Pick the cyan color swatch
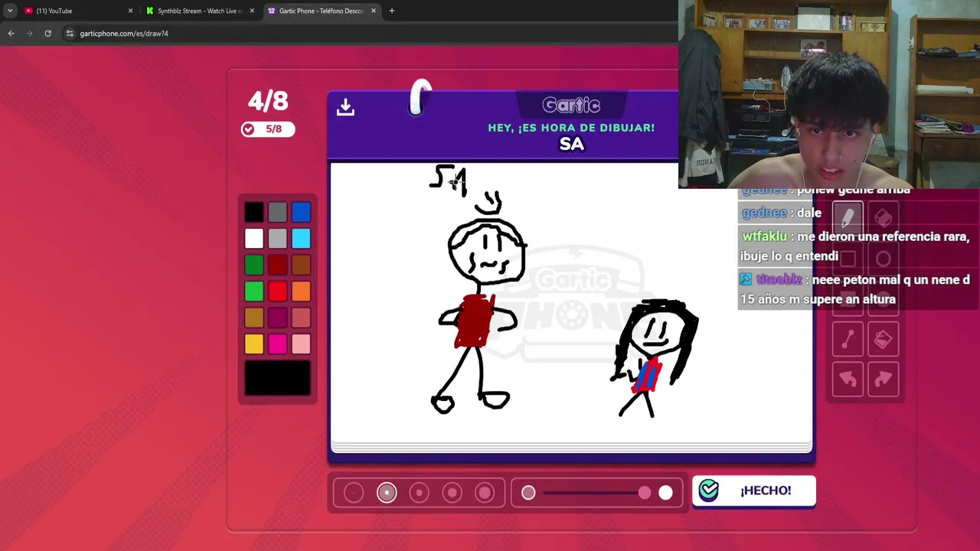 point(301,239)
